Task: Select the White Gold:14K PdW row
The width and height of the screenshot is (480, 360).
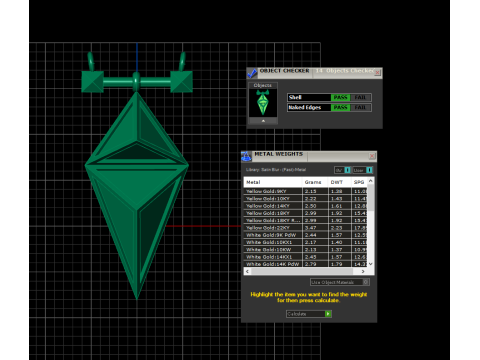Action: pos(305,264)
